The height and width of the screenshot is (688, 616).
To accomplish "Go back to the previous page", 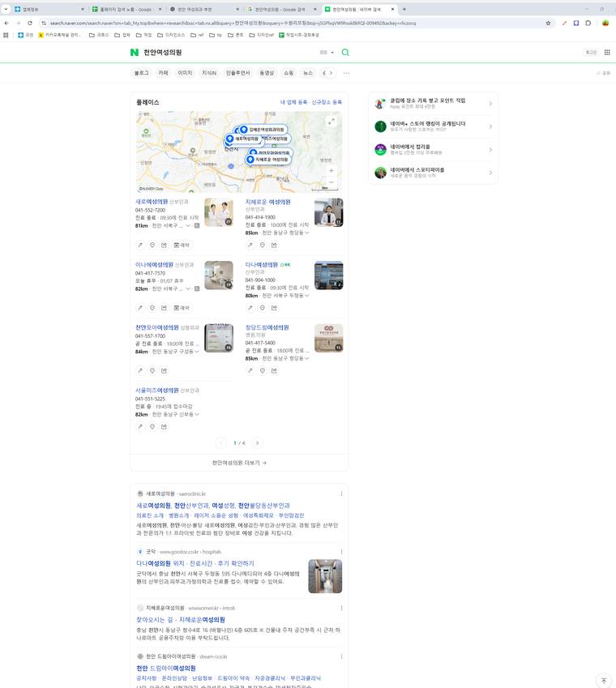I will point(6,23).
